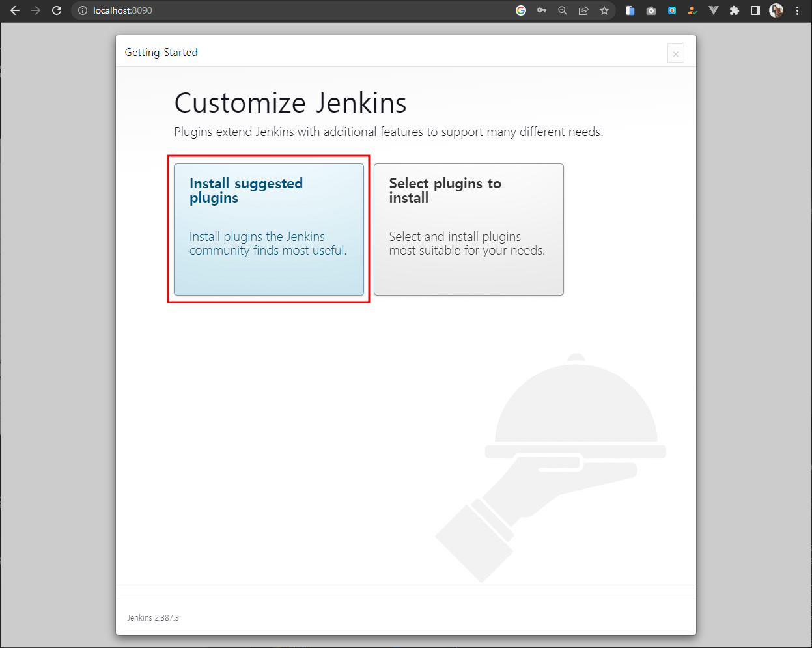Click the browser forward arrow
Viewport: 812px width, 648px height.
coord(36,10)
